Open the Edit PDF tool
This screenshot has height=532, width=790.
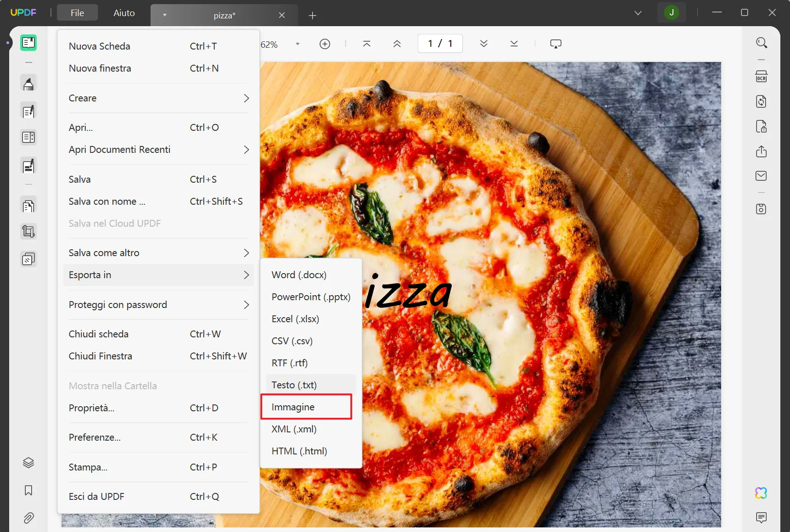coord(28,111)
